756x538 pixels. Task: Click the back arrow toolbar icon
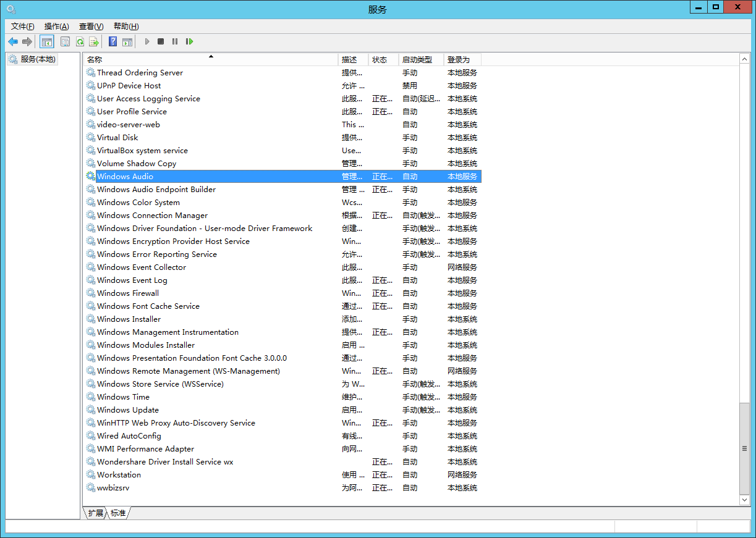coord(13,41)
